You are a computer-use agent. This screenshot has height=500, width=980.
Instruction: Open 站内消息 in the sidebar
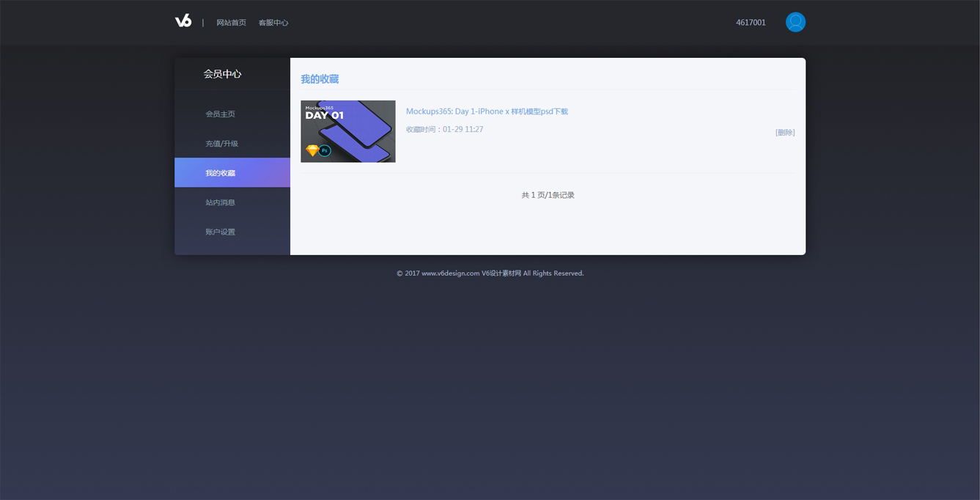coord(220,202)
